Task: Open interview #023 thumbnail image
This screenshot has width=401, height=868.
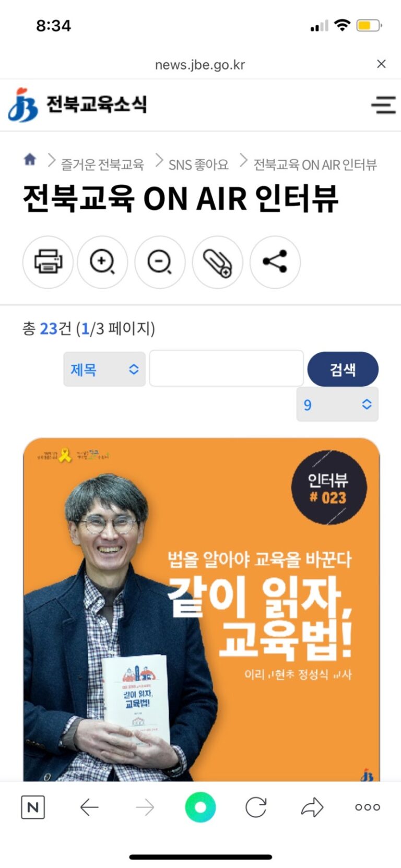Action: [x=202, y=610]
